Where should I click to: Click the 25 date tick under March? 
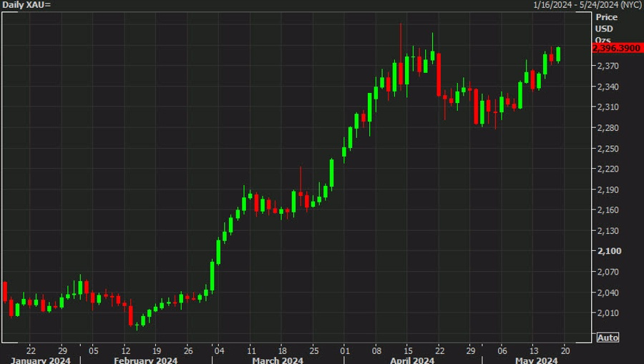tap(314, 350)
